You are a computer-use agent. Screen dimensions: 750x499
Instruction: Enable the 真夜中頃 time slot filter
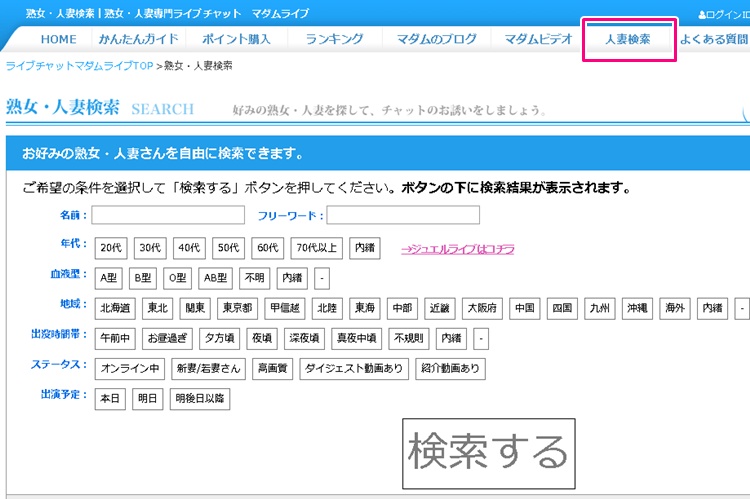356,338
